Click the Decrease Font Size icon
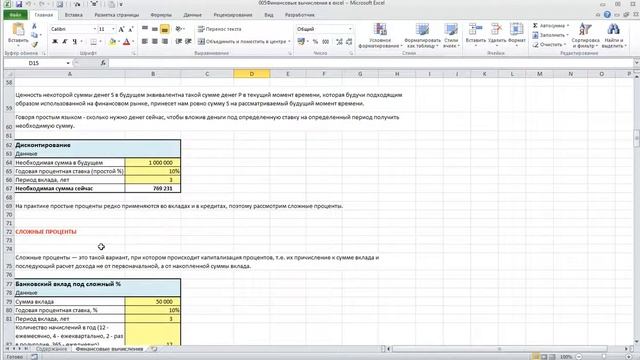The width and height of the screenshot is (640, 360). (x=131, y=29)
